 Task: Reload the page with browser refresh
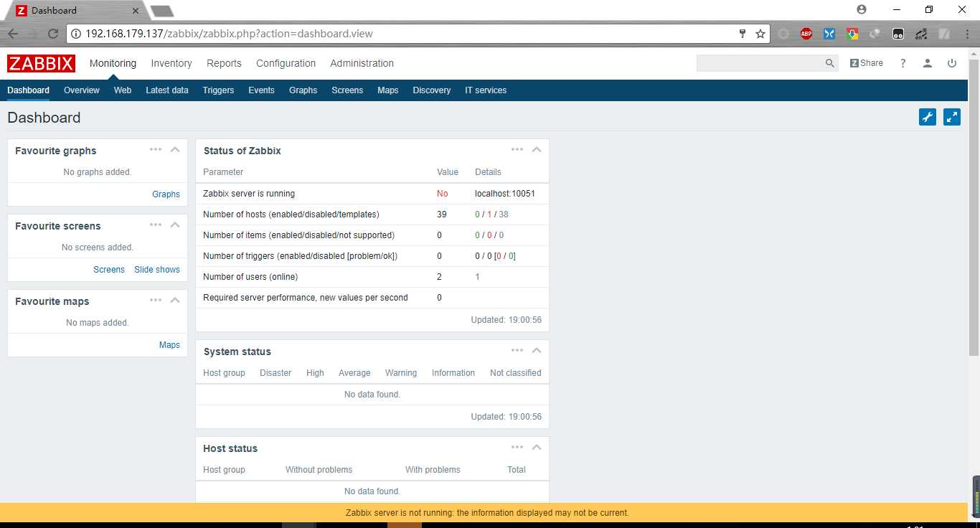[52, 34]
